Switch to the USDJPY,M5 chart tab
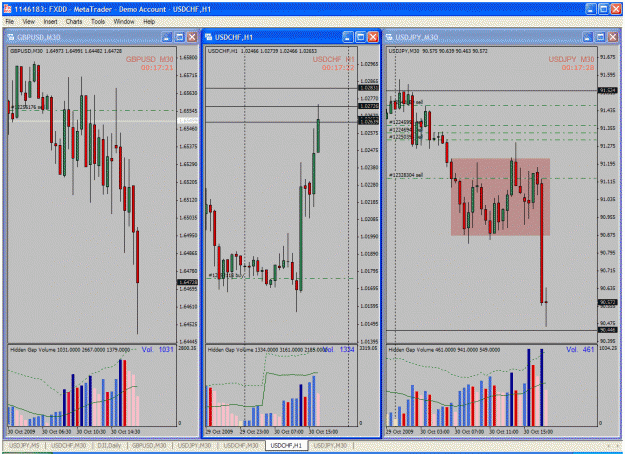 (24, 445)
